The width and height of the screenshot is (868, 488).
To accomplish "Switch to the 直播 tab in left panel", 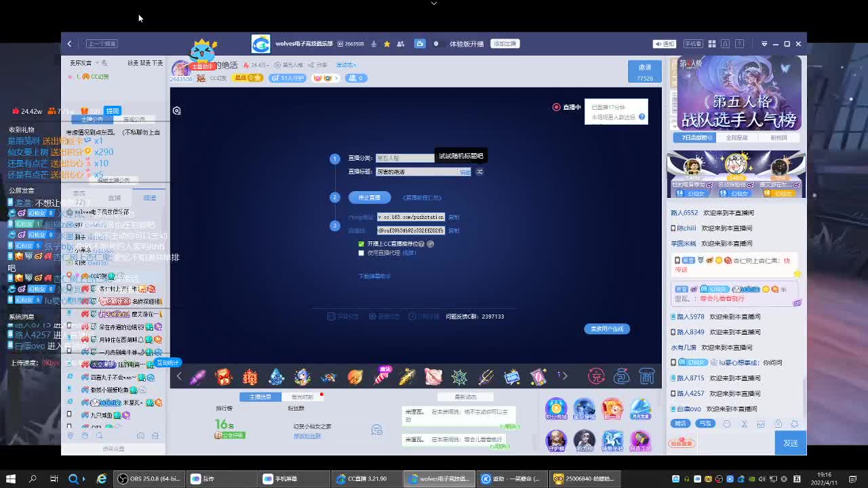I will pos(114,198).
